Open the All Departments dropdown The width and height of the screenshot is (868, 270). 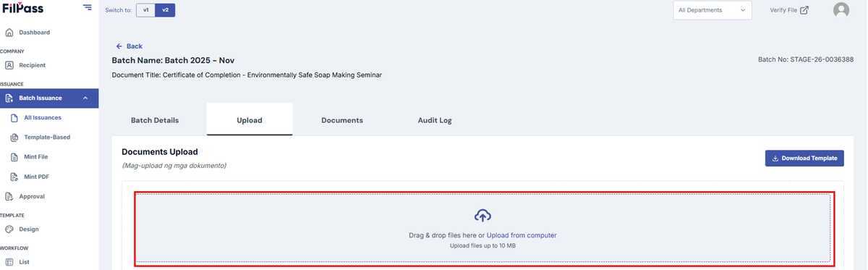(x=712, y=10)
